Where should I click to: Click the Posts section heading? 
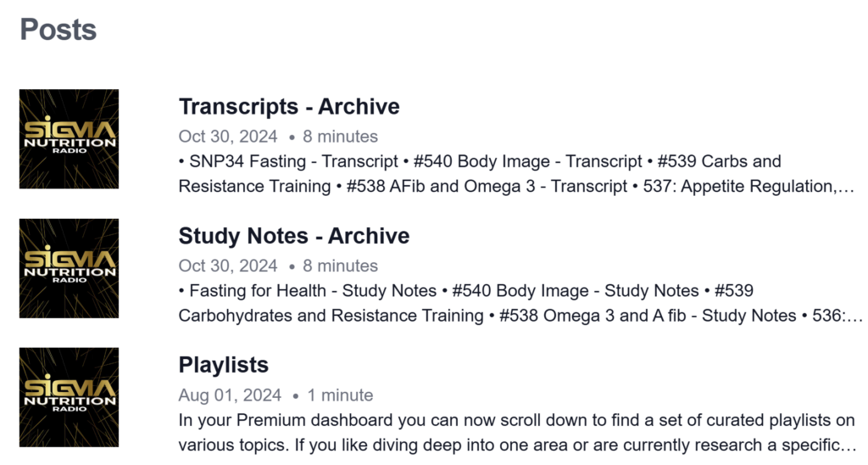click(x=58, y=30)
